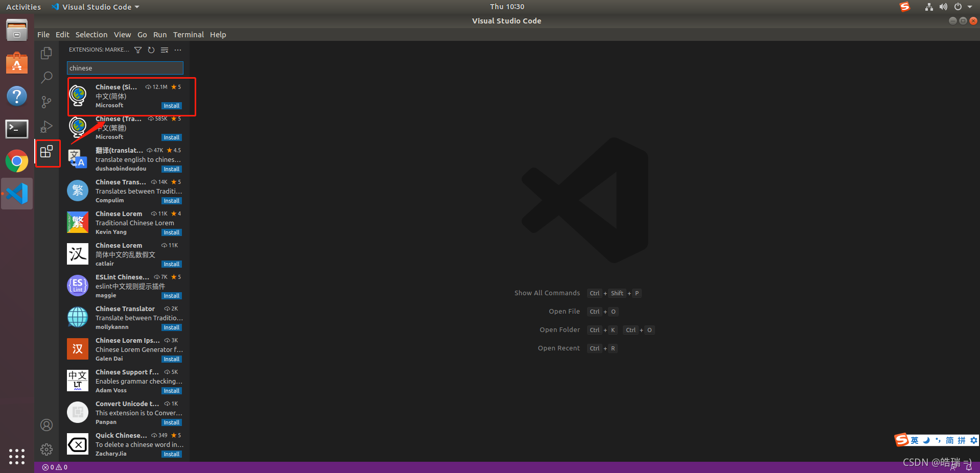Screen dimensions: 980x473
Task: Install the translate extension by dushaobindoudou
Action: pyautogui.click(x=172, y=169)
